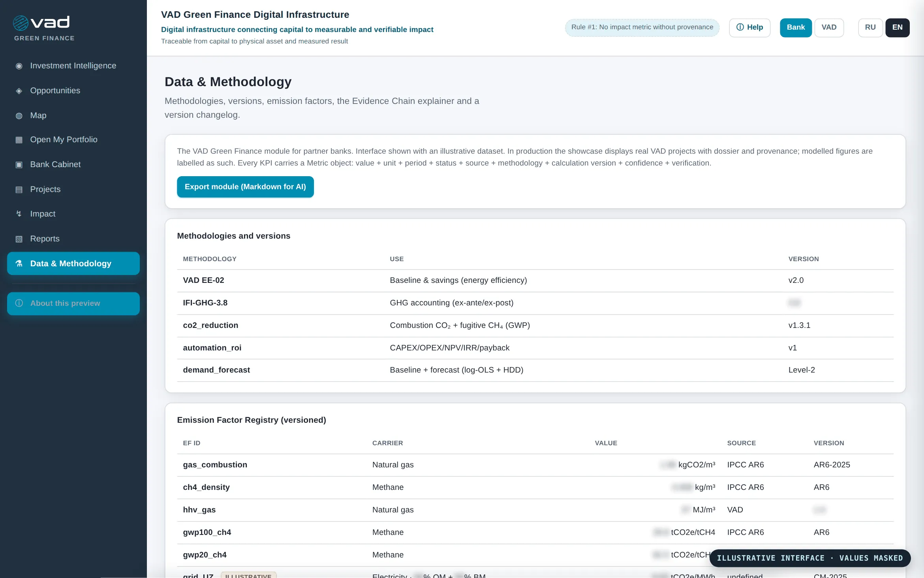Click the Investment Intelligence sidebar icon
Viewport: 924px width, 578px height.
pos(19,66)
